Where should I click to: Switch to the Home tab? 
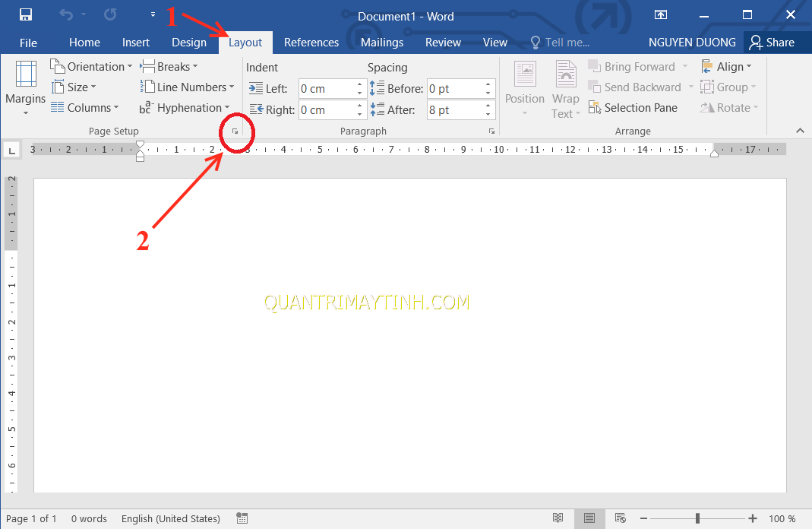click(x=84, y=43)
